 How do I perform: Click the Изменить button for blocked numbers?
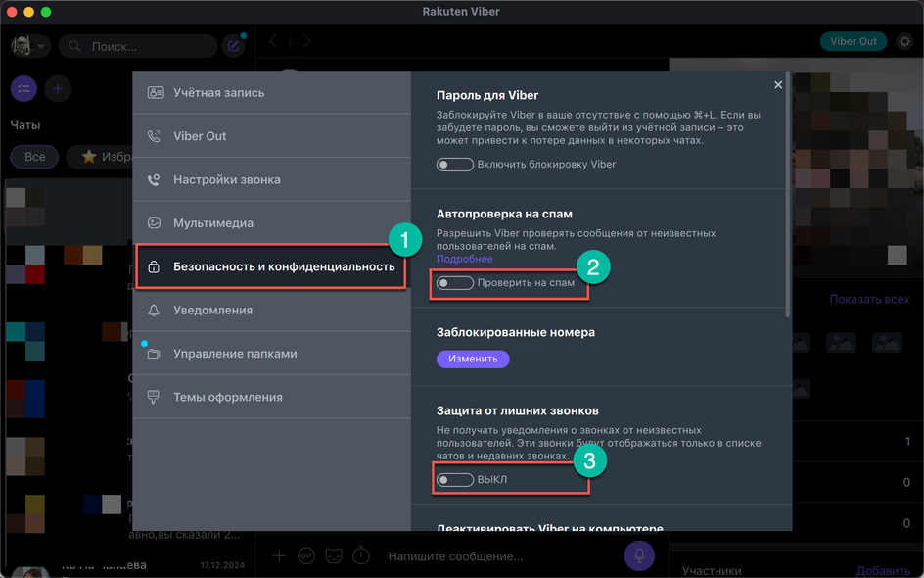pyautogui.click(x=473, y=359)
